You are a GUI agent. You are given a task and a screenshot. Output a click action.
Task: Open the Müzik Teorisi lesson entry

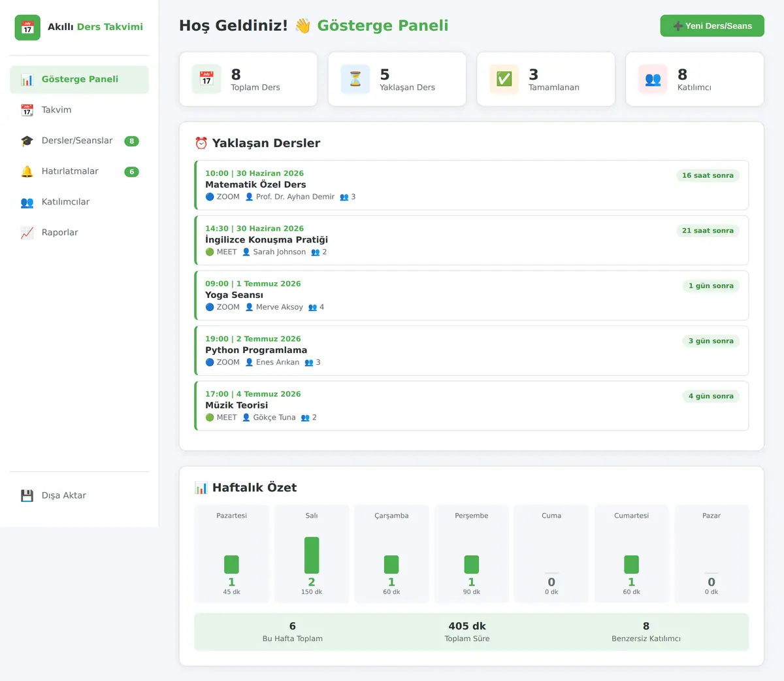click(471, 406)
